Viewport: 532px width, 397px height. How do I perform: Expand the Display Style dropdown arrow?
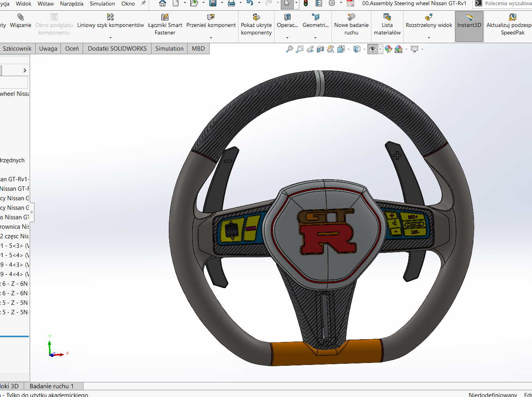pos(364,49)
